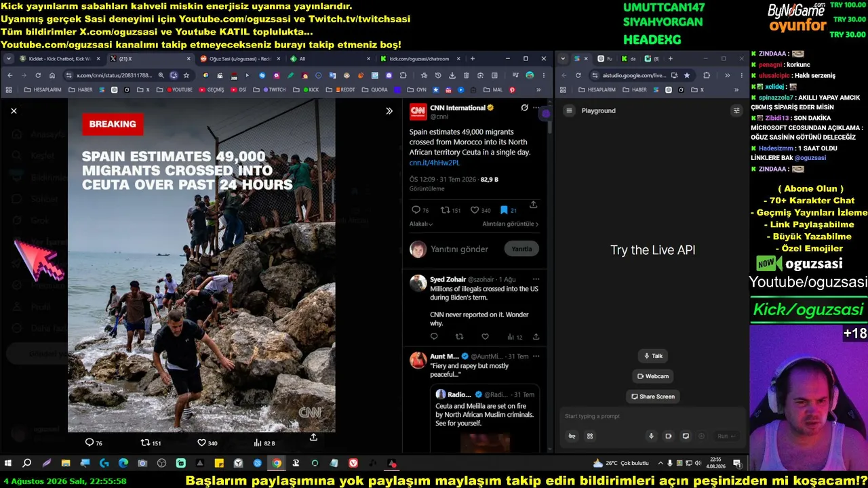The image size is (868, 488).
Task: Open the cnn.it/4hHw2PL link
Action: [435, 163]
